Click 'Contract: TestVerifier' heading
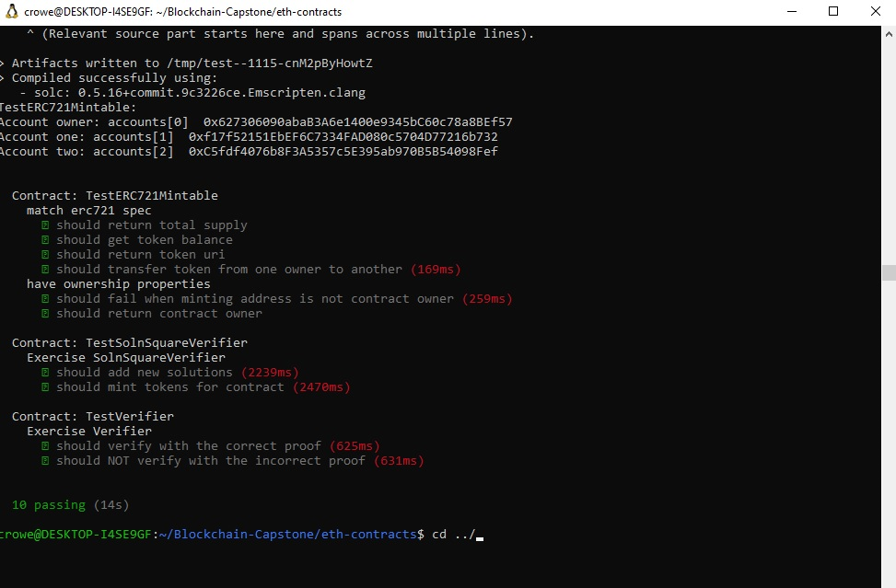 pos(93,417)
